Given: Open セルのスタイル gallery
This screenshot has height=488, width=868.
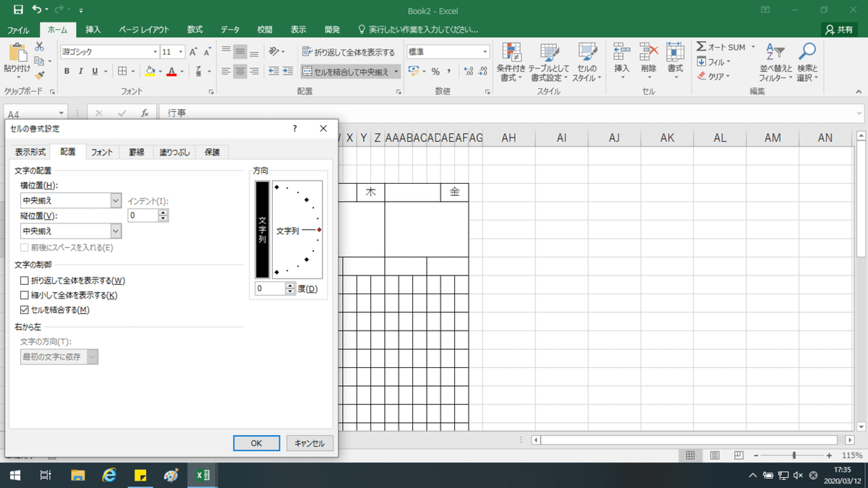Looking at the screenshot, I should [587, 61].
